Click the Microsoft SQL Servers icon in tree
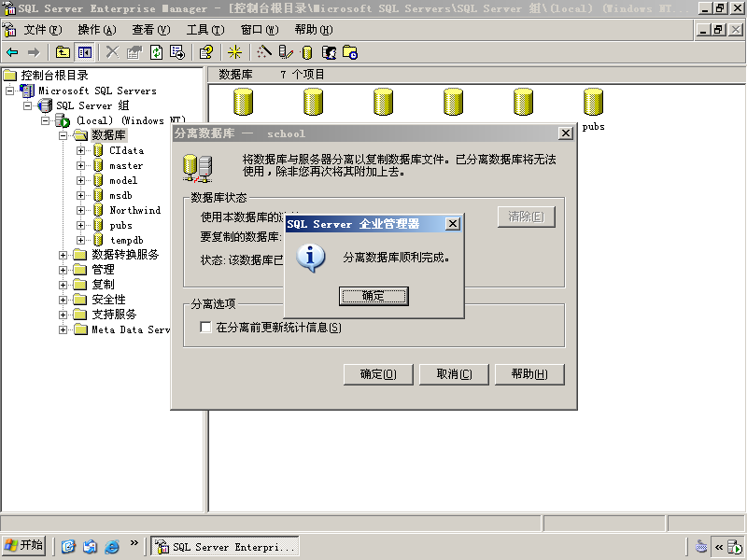This screenshot has height=560, width=747. click(x=27, y=91)
